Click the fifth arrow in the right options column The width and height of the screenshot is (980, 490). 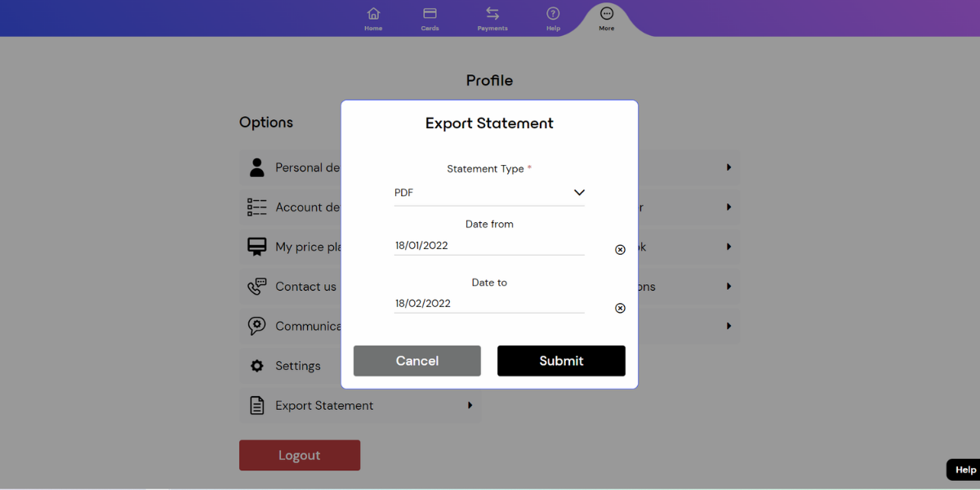(728, 326)
